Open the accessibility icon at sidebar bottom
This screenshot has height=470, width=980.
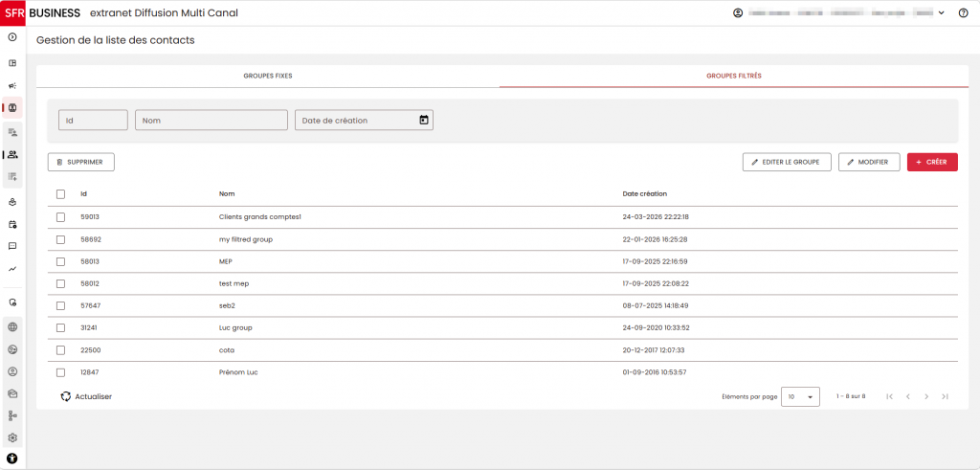pyautogui.click(x=12, y=459)
